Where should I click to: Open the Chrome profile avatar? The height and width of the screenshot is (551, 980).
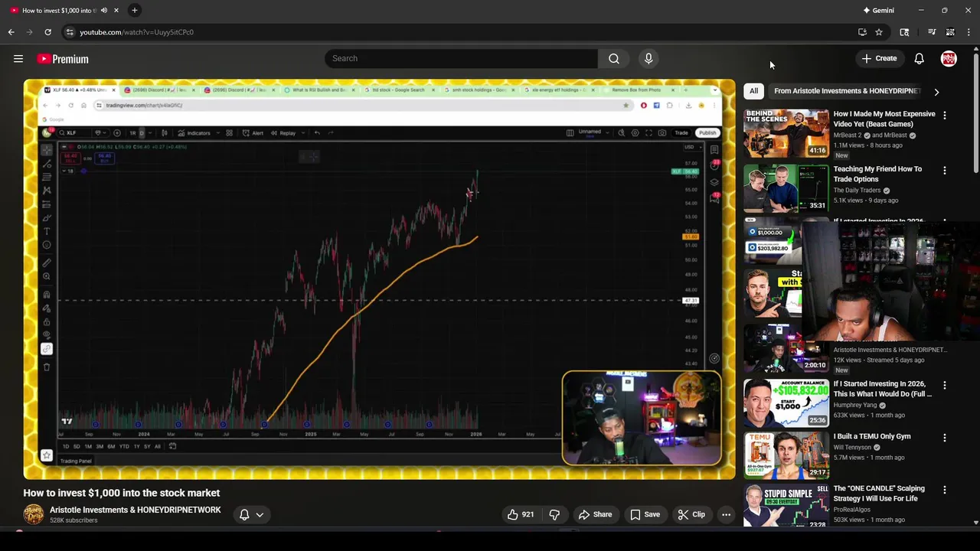[950, 32]
